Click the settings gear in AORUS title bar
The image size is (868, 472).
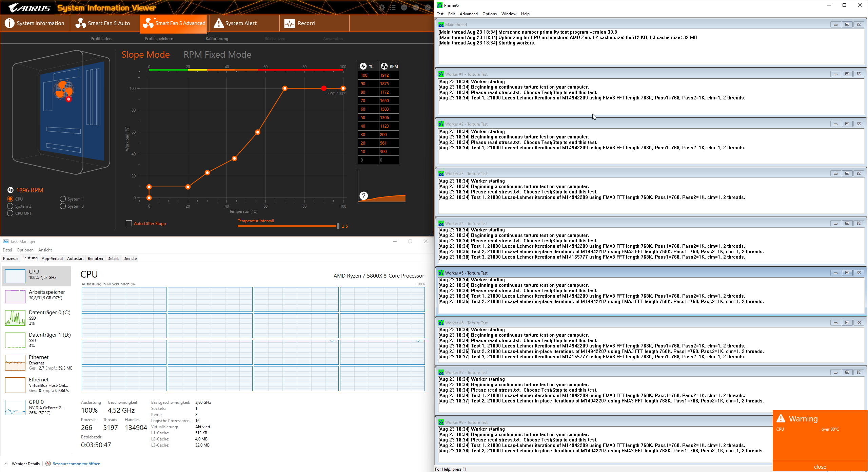tap(381, 7)
